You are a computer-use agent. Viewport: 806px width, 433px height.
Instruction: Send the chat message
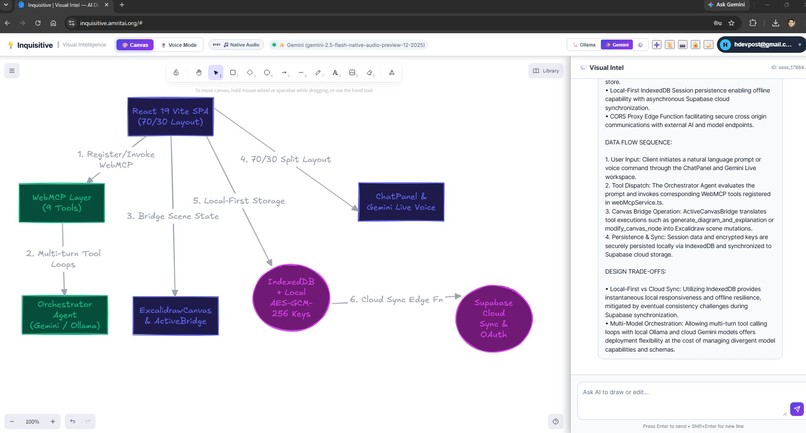[x=797, y=409]
